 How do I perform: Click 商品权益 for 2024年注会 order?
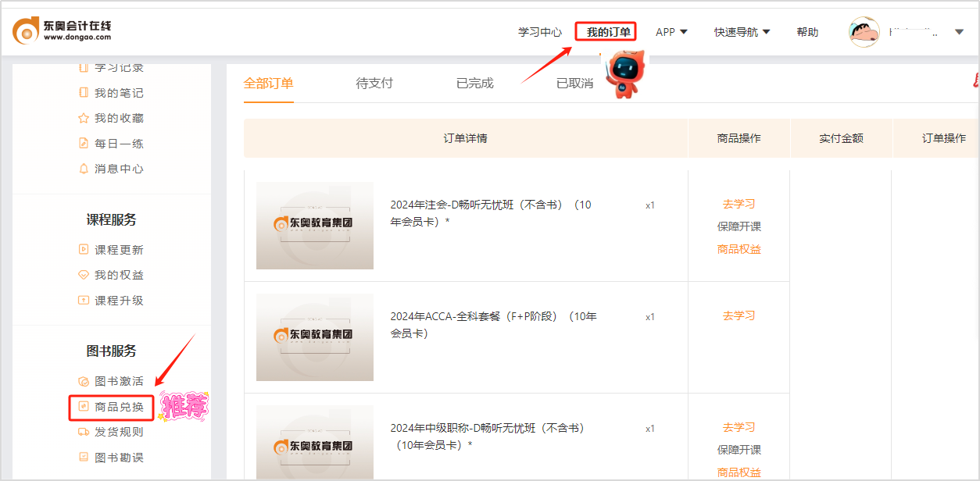pyautogui.click(x=739, y=249)
